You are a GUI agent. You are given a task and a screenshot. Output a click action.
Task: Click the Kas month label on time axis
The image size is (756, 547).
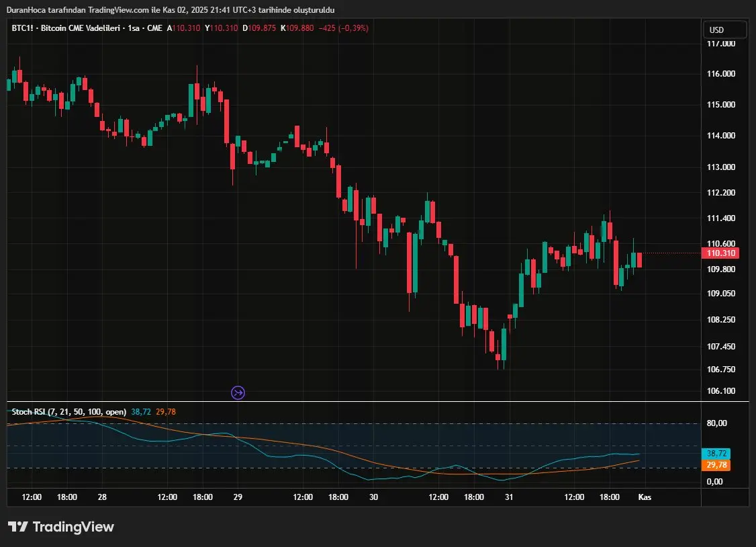[645, 497]
